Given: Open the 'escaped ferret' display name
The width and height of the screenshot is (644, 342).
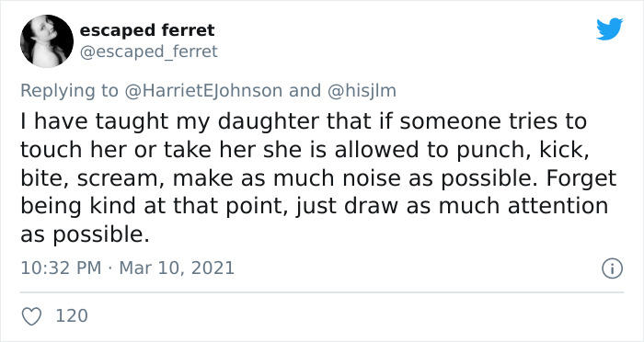Looking at the screenshot, I should pos(147,30).
